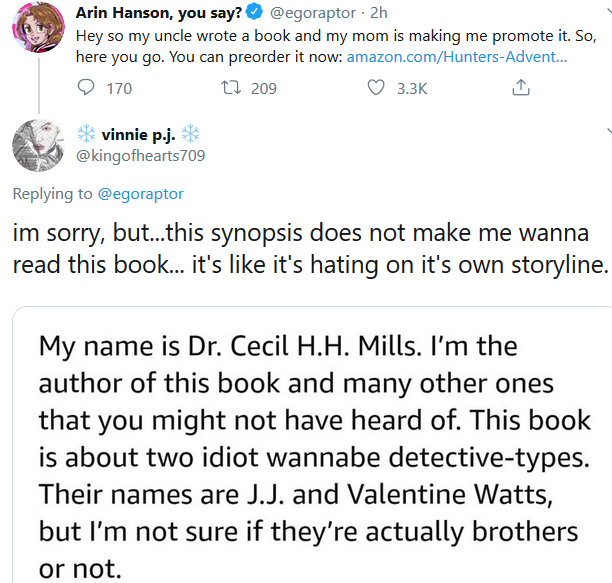Click the reply icon on egoraptor's tweet
The height and width of the screenshot is (583, 612).
(x=85, y=87)
